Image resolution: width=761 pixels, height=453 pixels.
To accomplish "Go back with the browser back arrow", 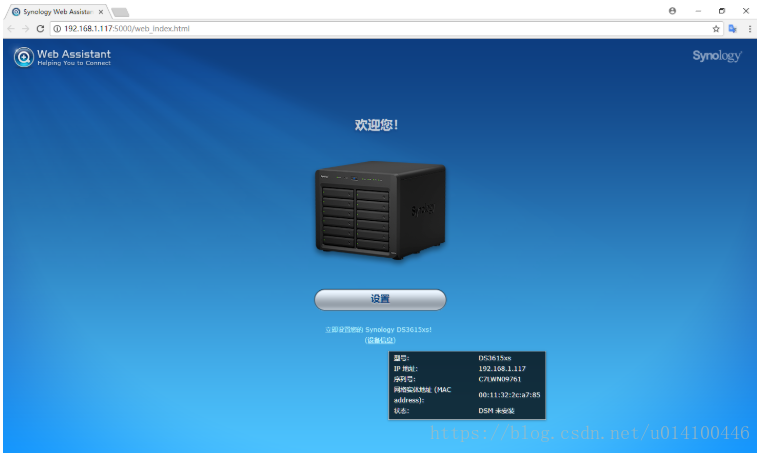I will 11,29.
